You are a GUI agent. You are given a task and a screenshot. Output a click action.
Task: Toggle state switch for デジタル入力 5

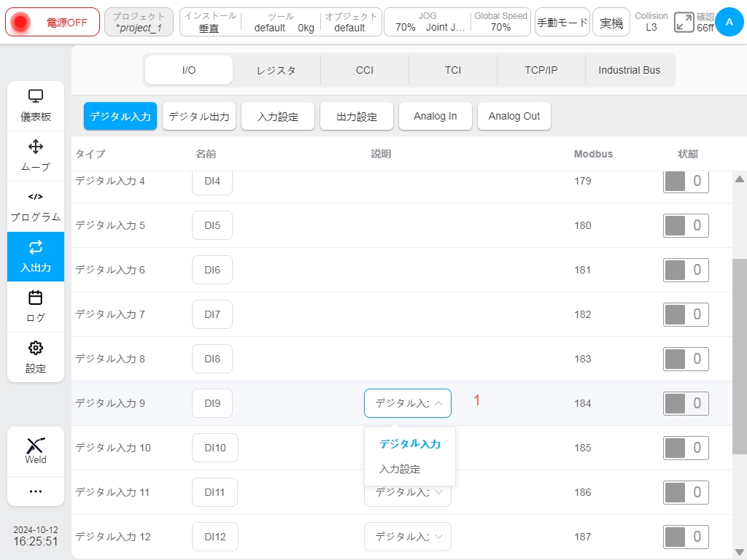686,225
